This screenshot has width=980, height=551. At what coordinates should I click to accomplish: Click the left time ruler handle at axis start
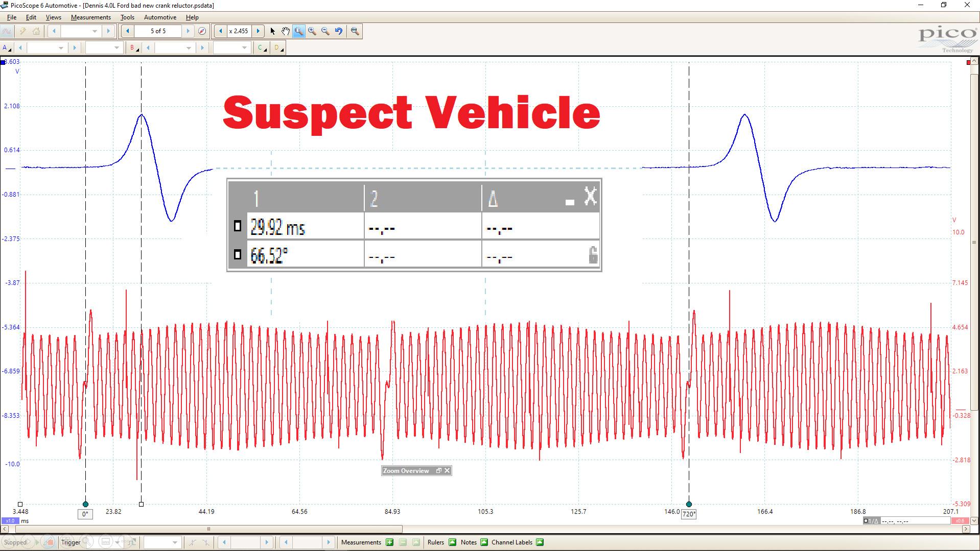tap(20, 505)
